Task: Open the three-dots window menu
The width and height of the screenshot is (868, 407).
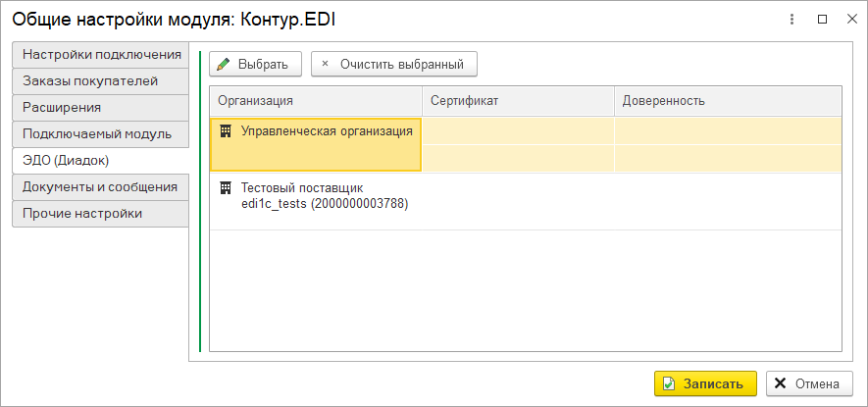Action: click(x=792, y=20)
